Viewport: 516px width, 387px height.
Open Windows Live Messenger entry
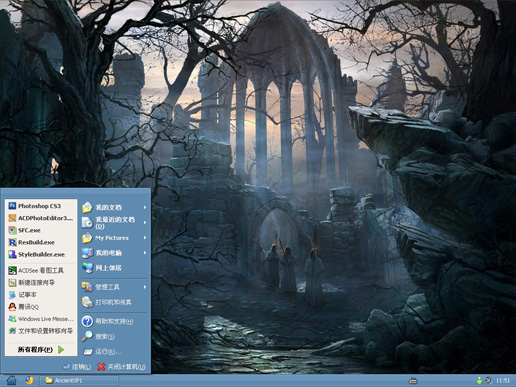[x=41, y=319]
